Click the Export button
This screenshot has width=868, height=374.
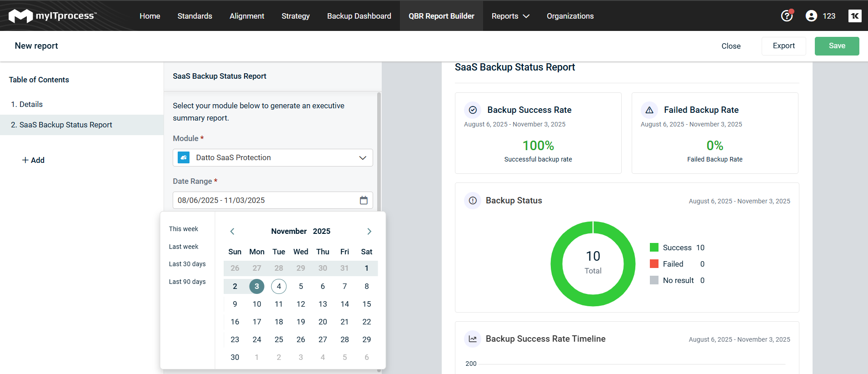[x=783, y=46]
